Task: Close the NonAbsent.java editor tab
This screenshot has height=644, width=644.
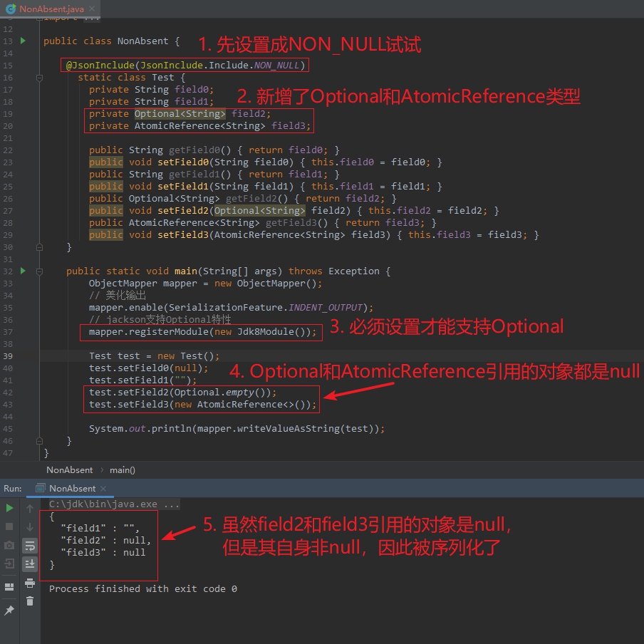Action: coord(92,9)
